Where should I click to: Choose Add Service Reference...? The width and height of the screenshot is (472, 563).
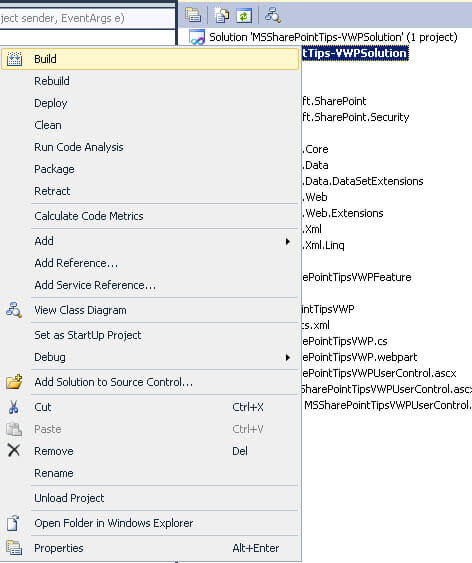(150, 285)
